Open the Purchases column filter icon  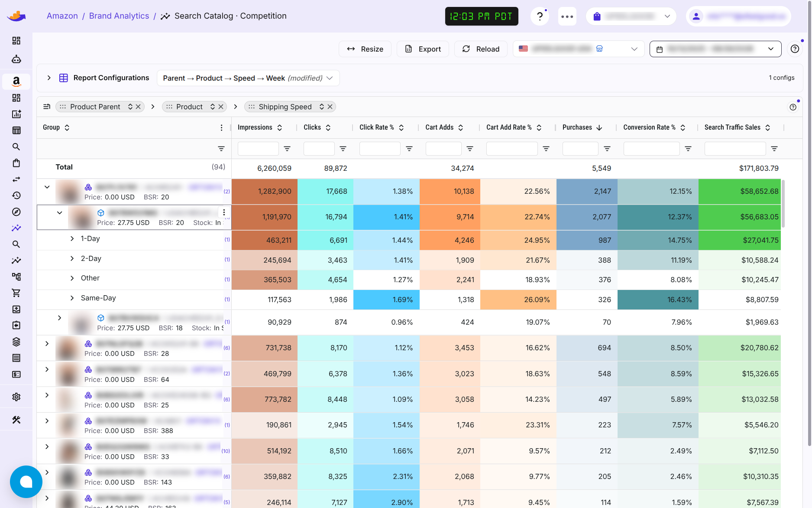(x=607, y=149)
